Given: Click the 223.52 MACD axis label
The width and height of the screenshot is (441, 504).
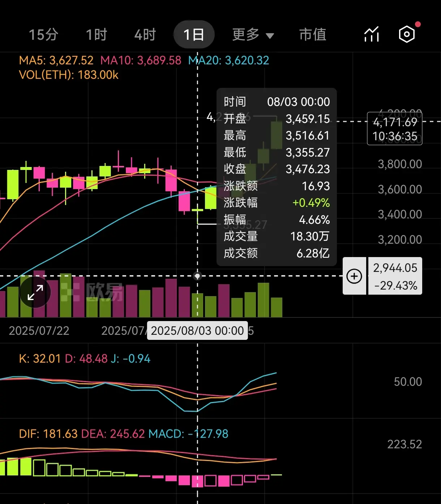Looking at the screenshot, I should tap(404, 444).
